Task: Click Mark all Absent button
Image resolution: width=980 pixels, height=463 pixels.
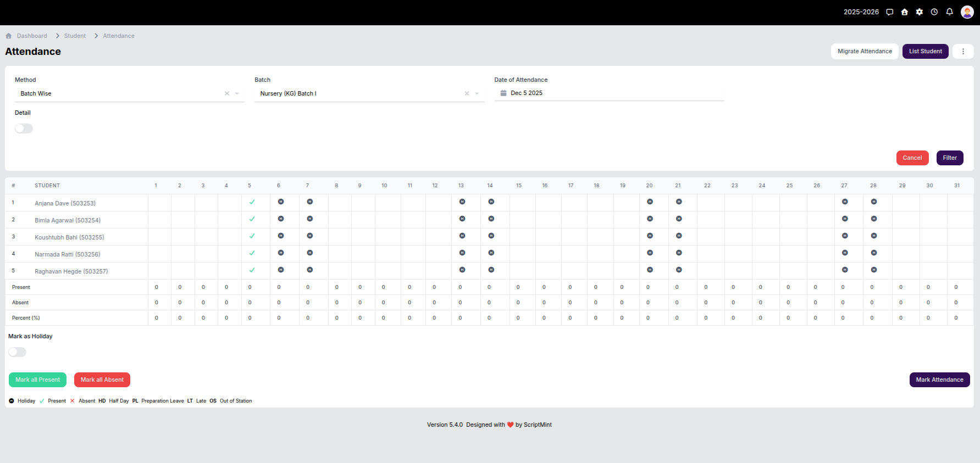Action: click(102, 380)
